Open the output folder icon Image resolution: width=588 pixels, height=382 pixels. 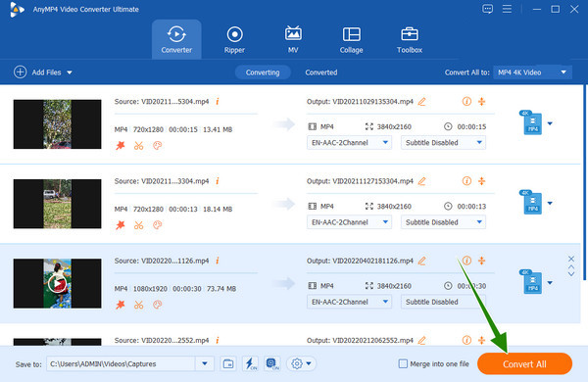[228, 363]
